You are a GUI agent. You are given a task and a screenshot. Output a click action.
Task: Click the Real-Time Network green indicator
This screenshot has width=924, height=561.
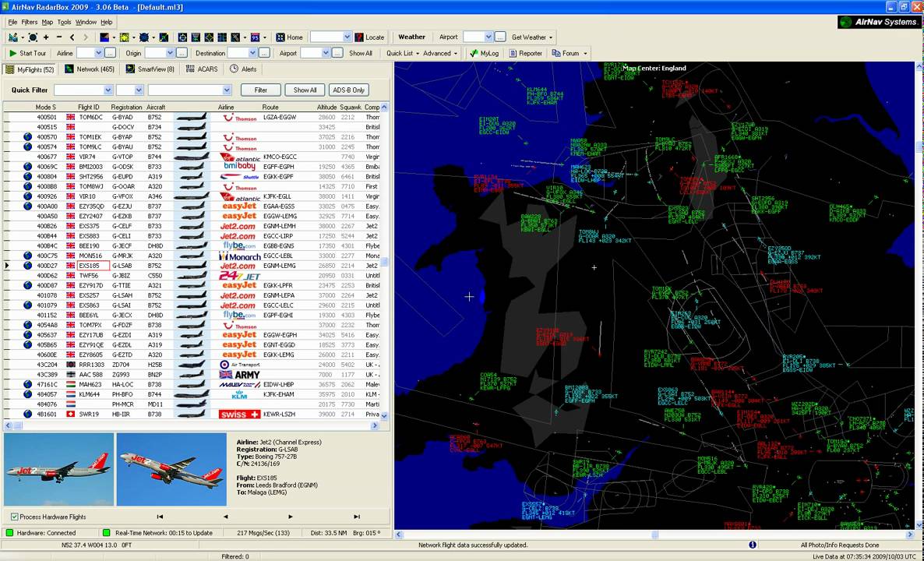pos(107,533)
